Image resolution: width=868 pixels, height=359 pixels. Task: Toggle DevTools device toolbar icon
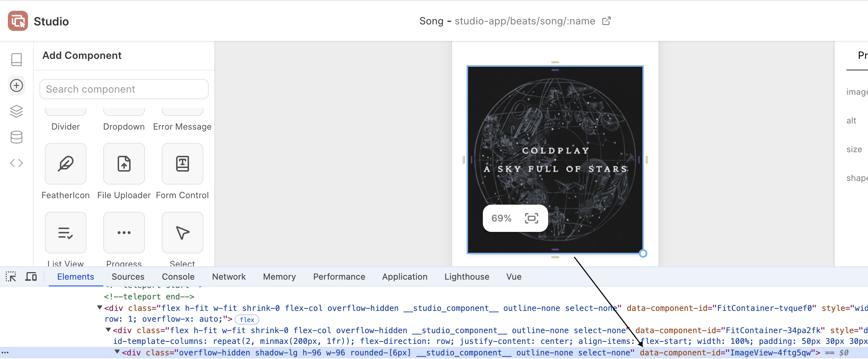point(31,277)
